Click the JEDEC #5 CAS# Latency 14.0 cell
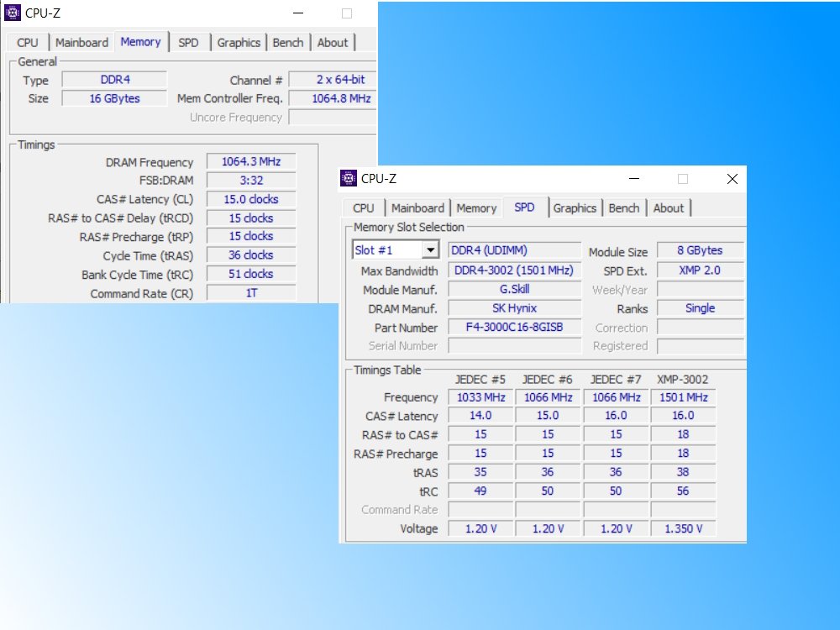The height and width of the screenshot is (630, 840). click(480, 417)
